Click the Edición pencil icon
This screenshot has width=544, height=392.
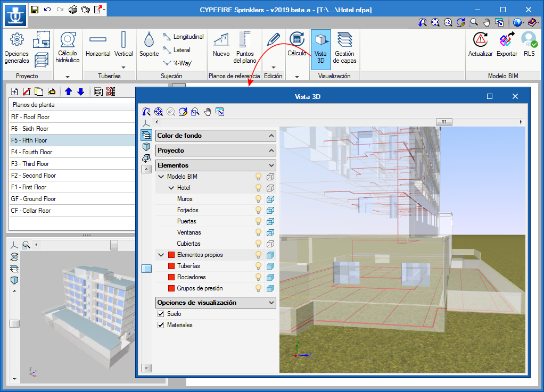pos(273,40)
